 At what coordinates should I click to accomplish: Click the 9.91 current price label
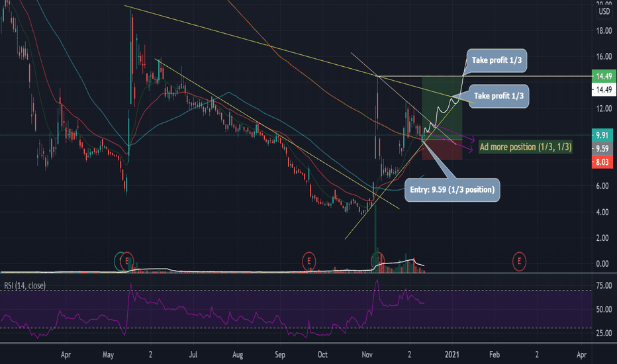click(x=602, y=136)
